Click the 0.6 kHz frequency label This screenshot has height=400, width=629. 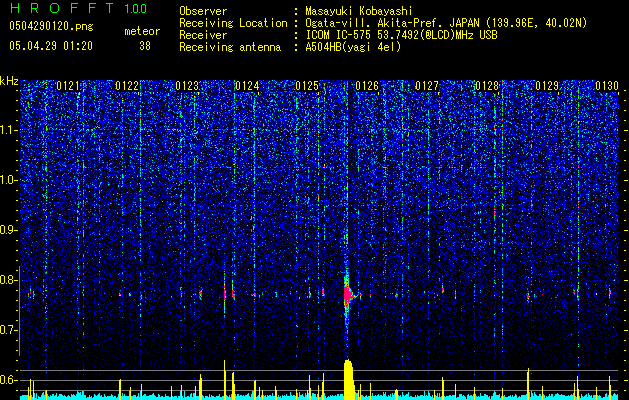point(9,380)
